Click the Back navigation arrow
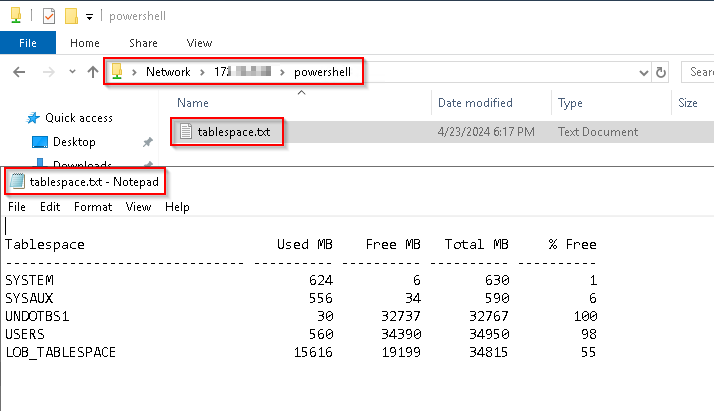Image resolution: width=714 pixels, height=411 pixels. point(20,72)
